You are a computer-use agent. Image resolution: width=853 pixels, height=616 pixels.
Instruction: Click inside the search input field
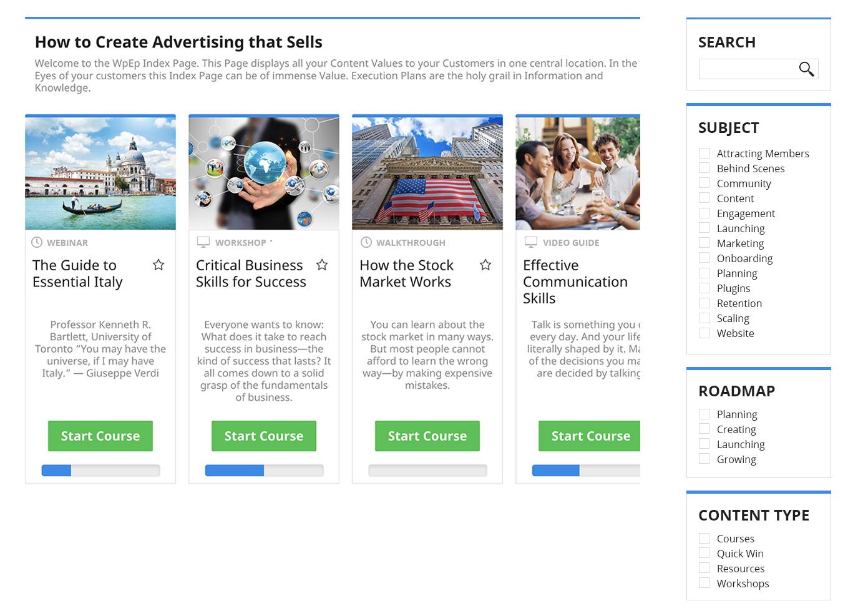coord(748,69)
